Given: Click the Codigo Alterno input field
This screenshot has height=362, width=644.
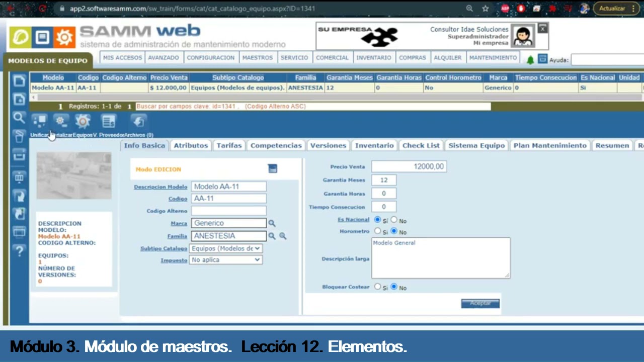Looking at the screenshot, I should click(229, 211).
